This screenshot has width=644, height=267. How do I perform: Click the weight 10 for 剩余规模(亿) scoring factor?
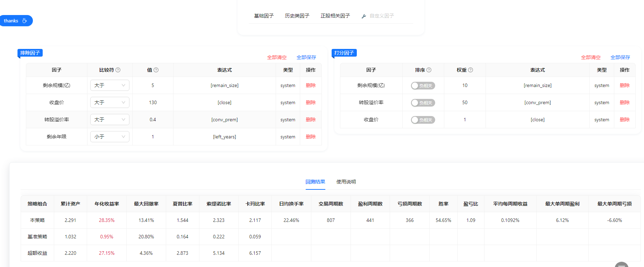point(465,85)
